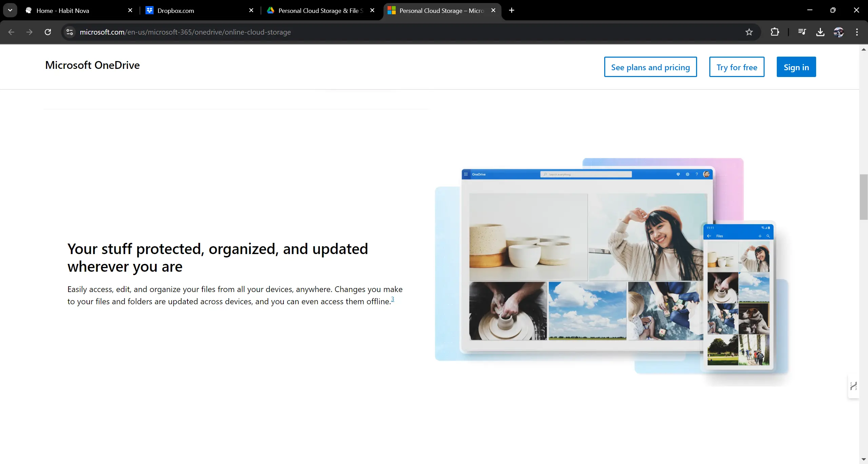Open the browser profile avatar
This screenshot has height=464, width=868.
(839, 32)
